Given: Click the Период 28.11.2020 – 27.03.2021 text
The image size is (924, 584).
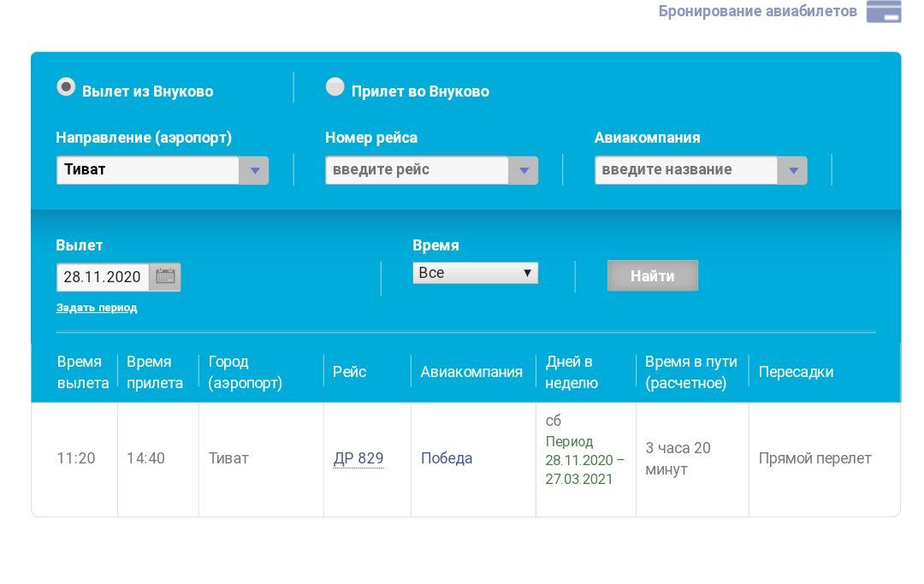Looking at the screenshot, I should [x=584, y=460].
